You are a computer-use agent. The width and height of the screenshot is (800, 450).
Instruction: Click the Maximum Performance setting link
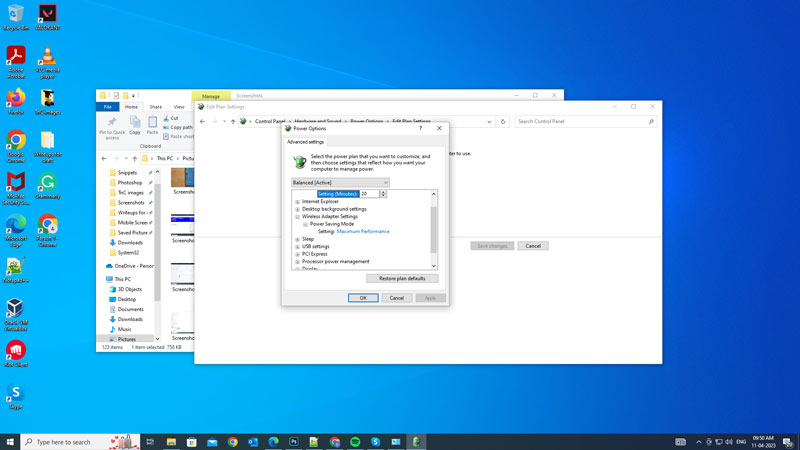[x=363, y=232]
